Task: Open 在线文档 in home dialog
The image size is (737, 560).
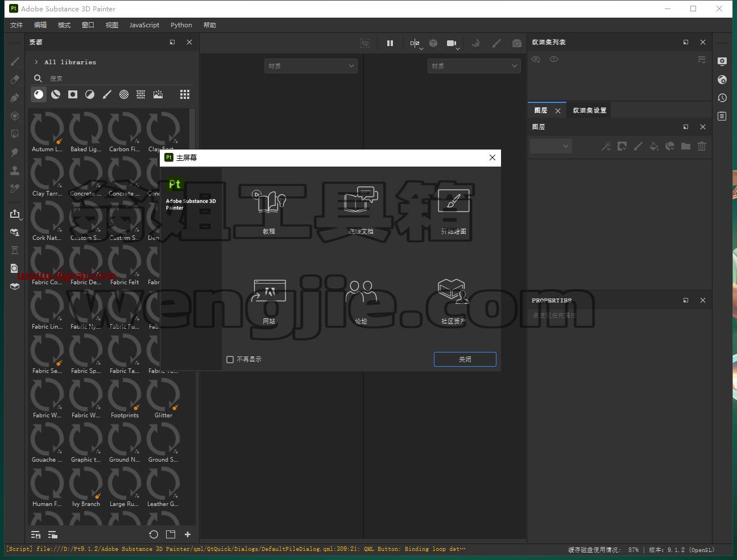Action: click(361, 211)
